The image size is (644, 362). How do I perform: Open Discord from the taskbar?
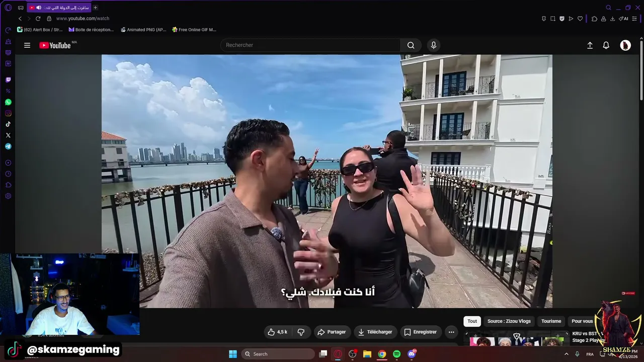pos(412,354)
